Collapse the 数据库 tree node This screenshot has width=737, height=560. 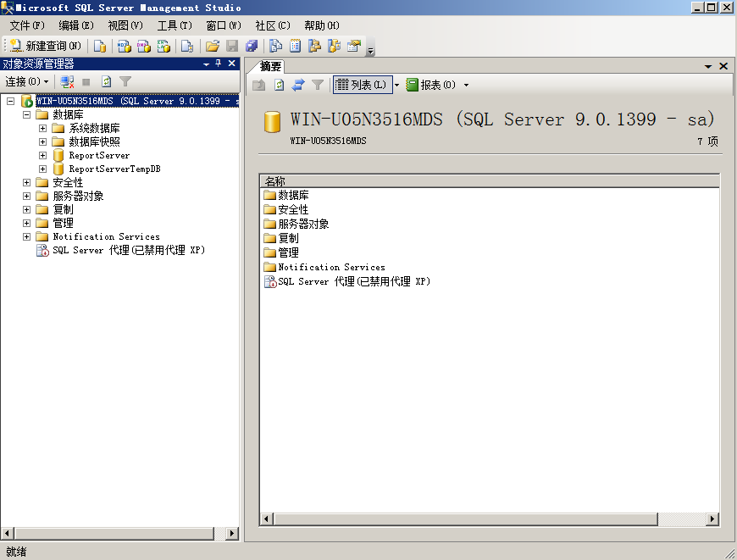(x=27, y=114)
